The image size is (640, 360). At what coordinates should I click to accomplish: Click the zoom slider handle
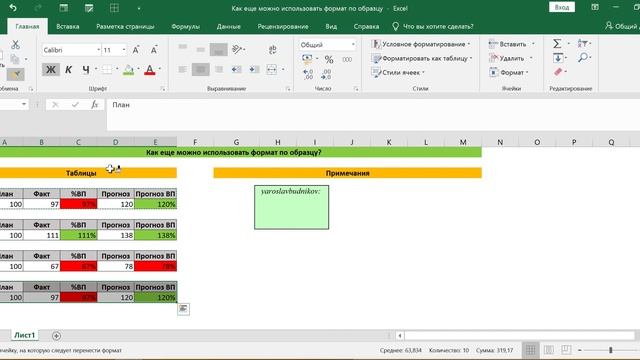[x=611, y=350]
